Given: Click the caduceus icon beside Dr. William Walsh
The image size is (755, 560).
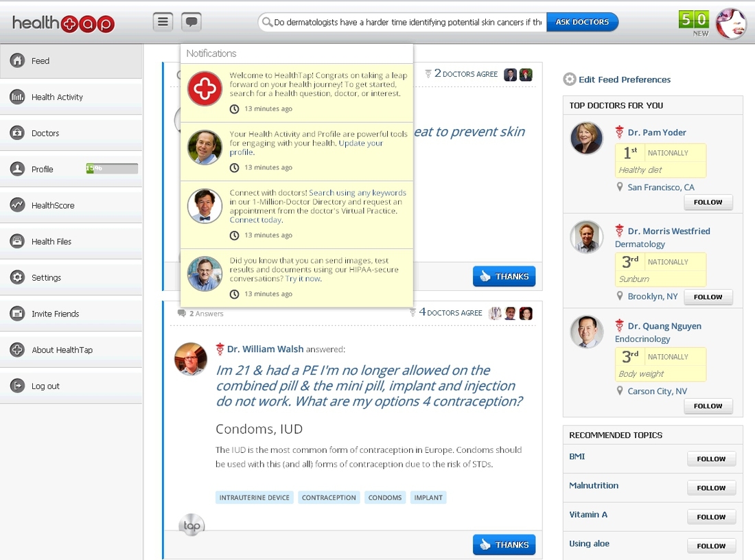Looking at the screenshot, I should 220,349.
